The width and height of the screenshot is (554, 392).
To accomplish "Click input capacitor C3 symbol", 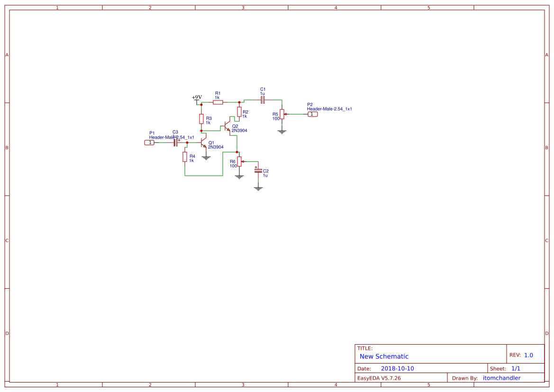I will 176,143.
